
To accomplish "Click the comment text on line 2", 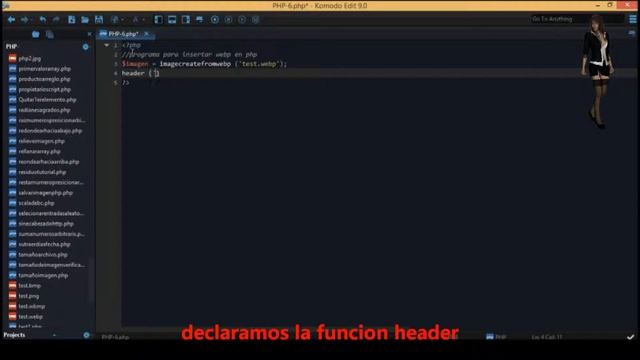I will coord(190,54).
